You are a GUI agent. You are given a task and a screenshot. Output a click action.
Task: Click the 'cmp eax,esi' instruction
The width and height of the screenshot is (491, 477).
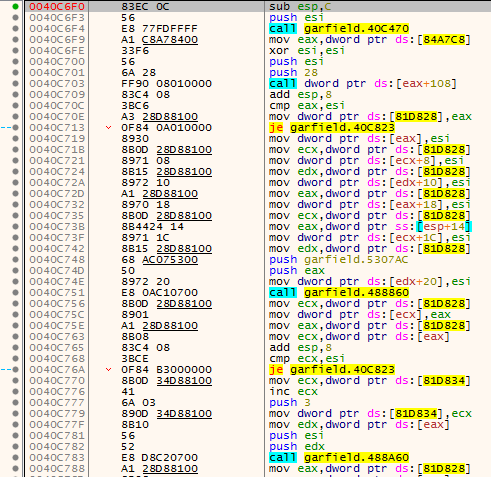click(x=307, y=106)
